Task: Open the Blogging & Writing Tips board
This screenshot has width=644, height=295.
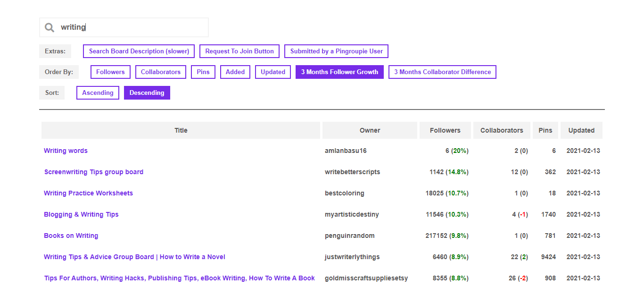Action: [81, 215]
